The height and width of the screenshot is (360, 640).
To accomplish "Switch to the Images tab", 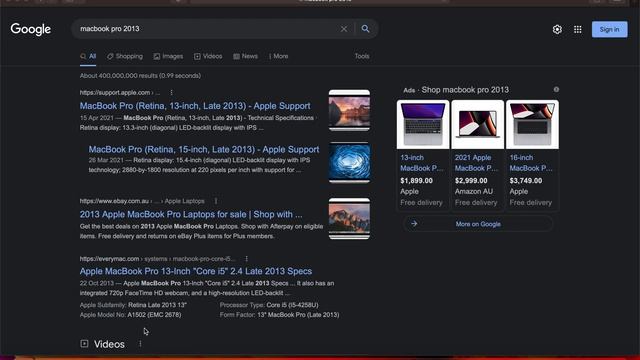I will (168, 56).
